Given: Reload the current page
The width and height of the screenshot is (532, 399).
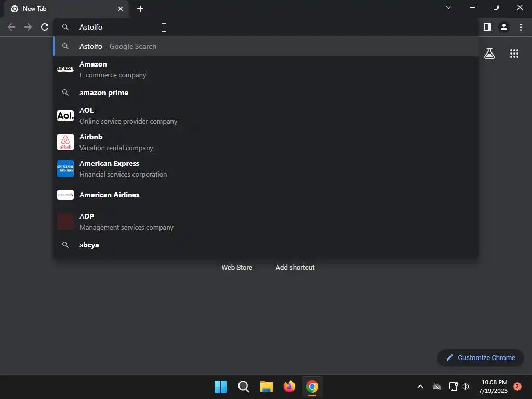Looking at the screenshot, I should click(x=45, y=27).
